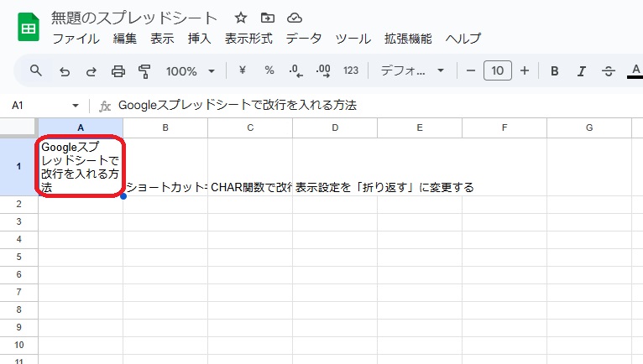Star the spreadsheet with the star icon
Image resolution: width=643 pixels, height=364 pixels.
click(x=241, y=18)
